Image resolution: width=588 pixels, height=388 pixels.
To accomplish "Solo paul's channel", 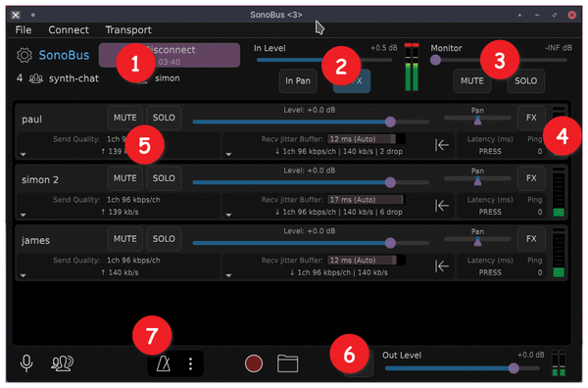I will (x=164, y=118).
